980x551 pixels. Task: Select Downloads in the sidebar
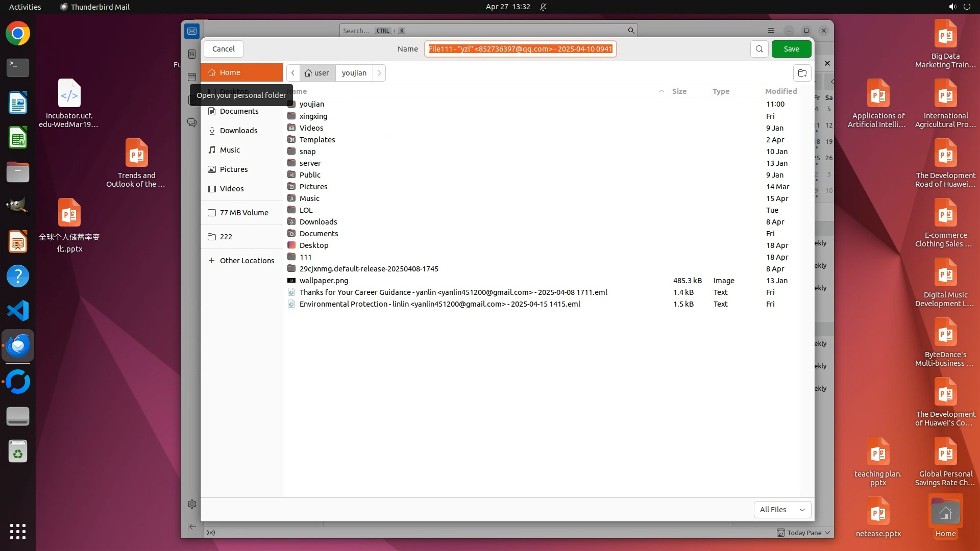point(238,131)
